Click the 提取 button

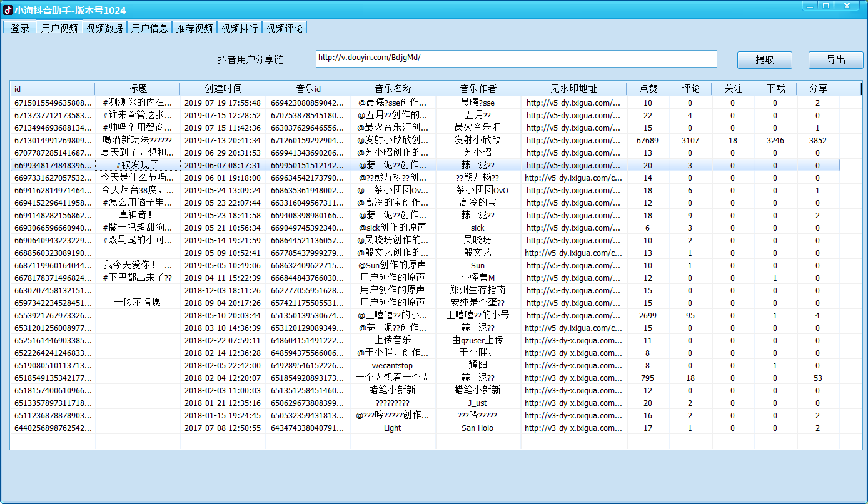click(765, 60)
